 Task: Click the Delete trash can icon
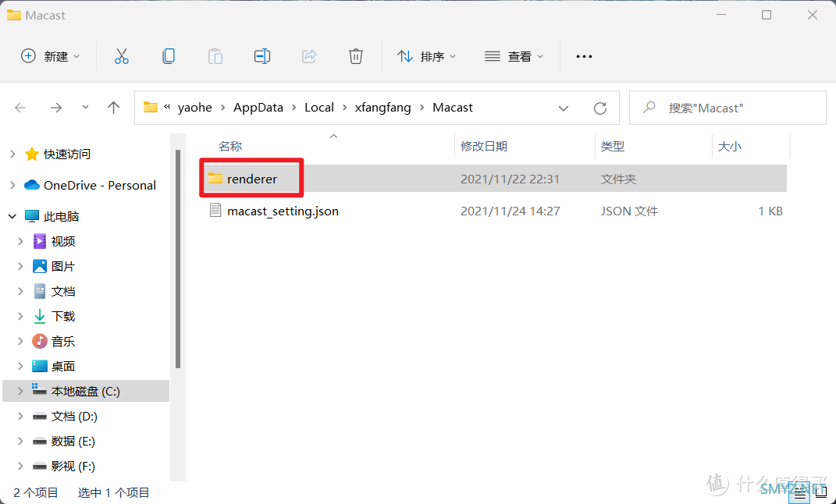[356, 56]
